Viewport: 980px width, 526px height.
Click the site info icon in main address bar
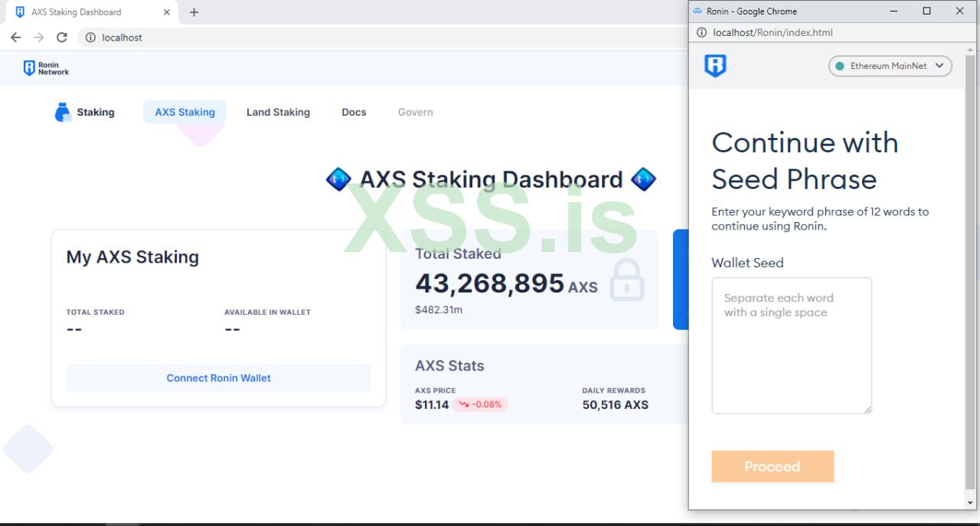(90, 38)
